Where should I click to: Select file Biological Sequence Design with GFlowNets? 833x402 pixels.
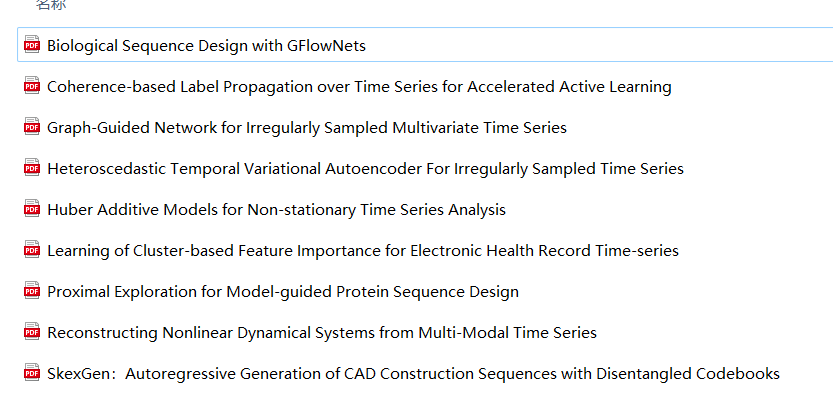[x=206, y=45]
